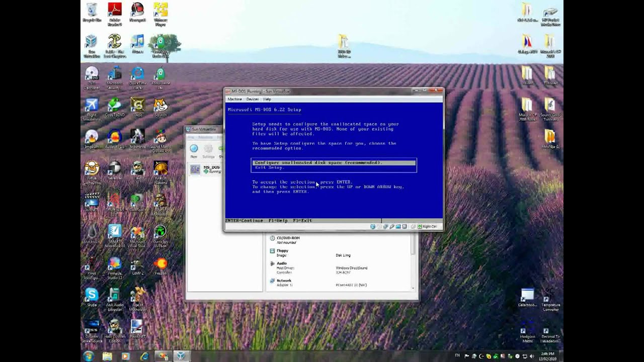This screenshot has width=644, height=362.
Task: Open CopyToDVD desktop icon
Action: pos(115,108)
